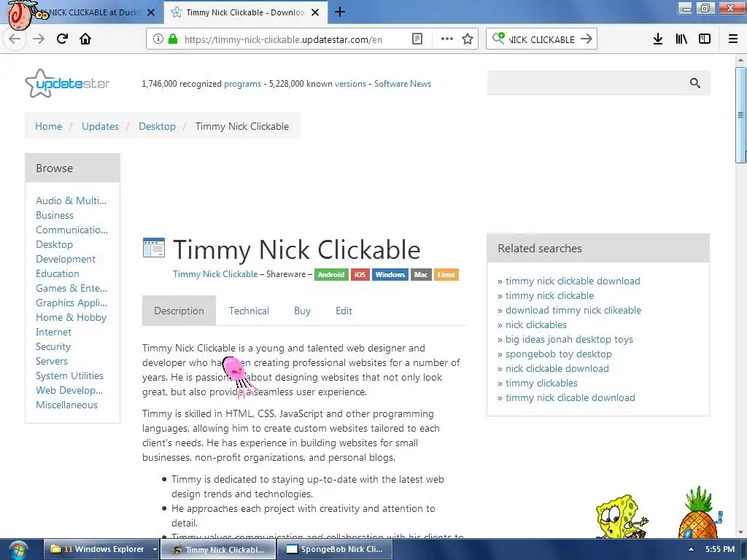The image size is (747, 560).
Task: Browse the Audio & Multi... category
Action: tap(71, 201)
